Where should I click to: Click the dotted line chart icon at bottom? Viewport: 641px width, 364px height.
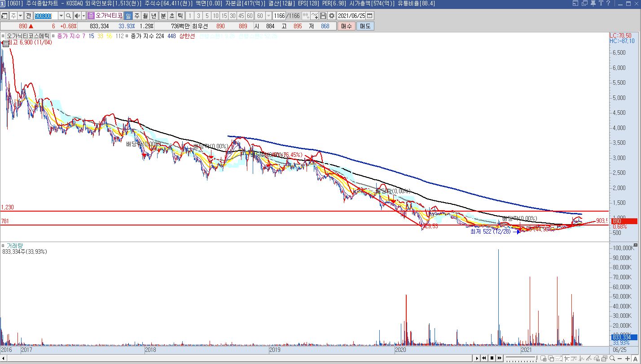[x=558, y=358]
